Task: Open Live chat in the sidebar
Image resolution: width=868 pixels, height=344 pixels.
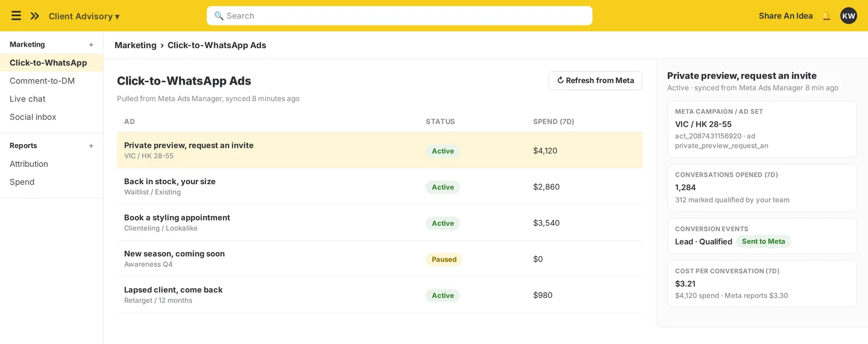Action: (52, 99)
